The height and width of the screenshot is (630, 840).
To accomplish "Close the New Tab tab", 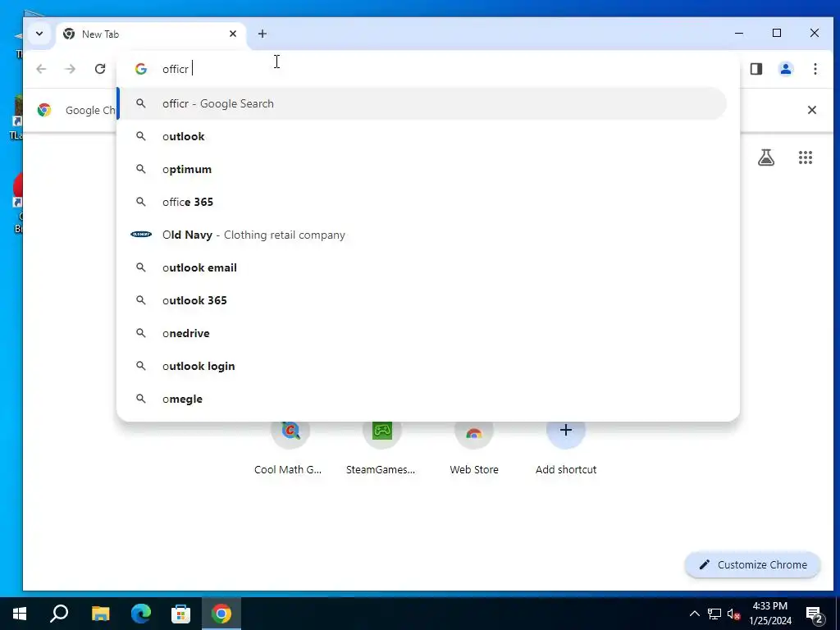I will point(233,34).
